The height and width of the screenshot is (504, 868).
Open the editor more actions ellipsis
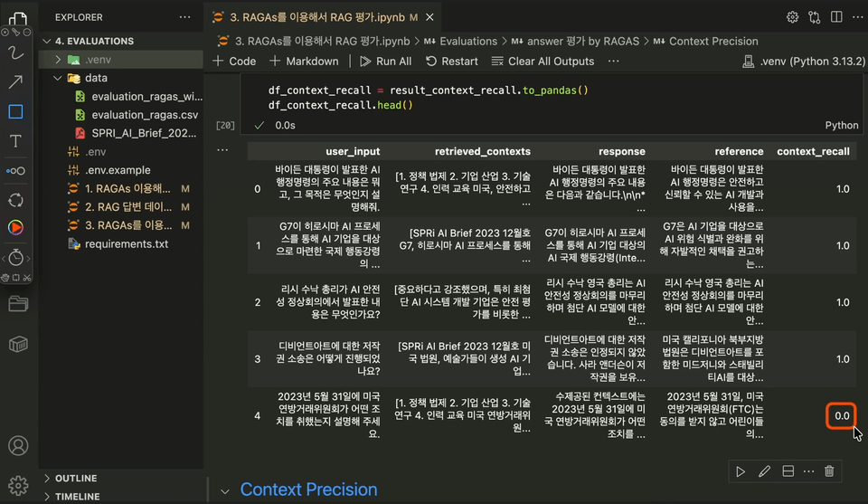coord(857,17)
